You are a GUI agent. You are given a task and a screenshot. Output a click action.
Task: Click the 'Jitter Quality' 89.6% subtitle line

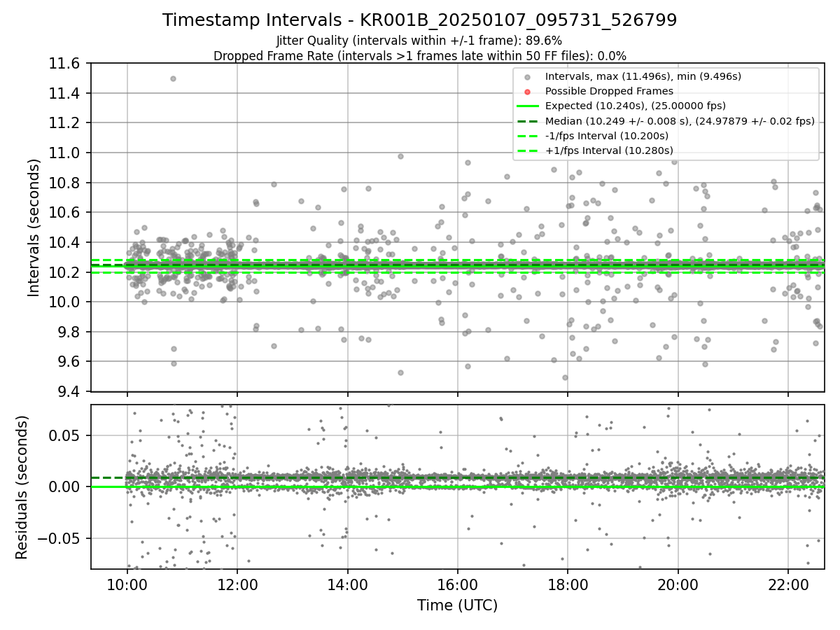pos(419,41)
